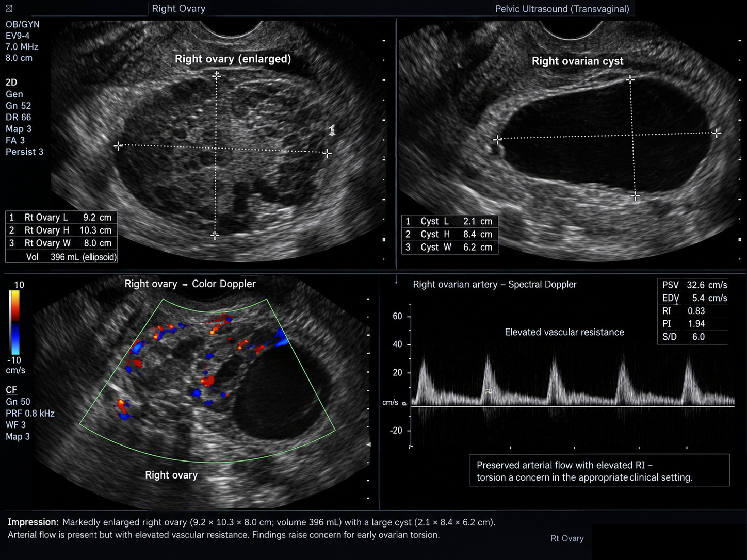Click the 'Impression:' summary heading
The height and width of the screenshot is (560, 747).
[x=33, y=522]
